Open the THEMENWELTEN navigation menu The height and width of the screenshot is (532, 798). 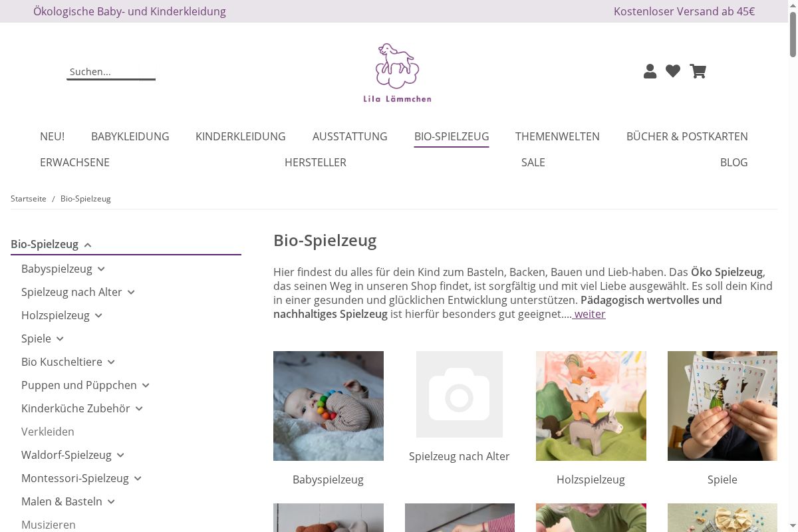click(x=557, y=136)
